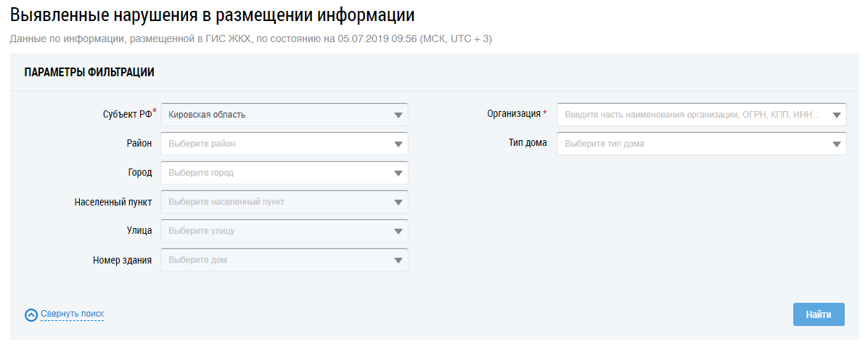This screenshot has width=868, height=350.
Task: Click the circled chevron collapse icon
Action: pyautogui.click(x=31, y=314)
